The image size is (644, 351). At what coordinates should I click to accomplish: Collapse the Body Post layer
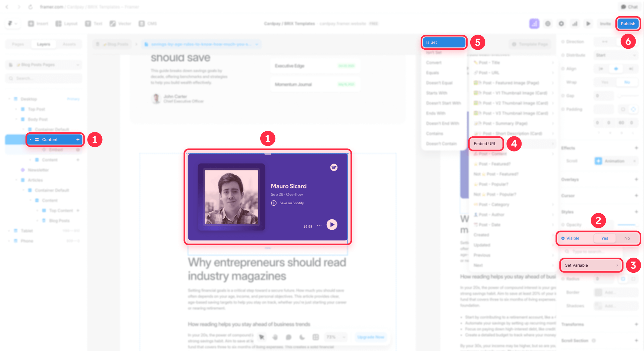point(16,119)
